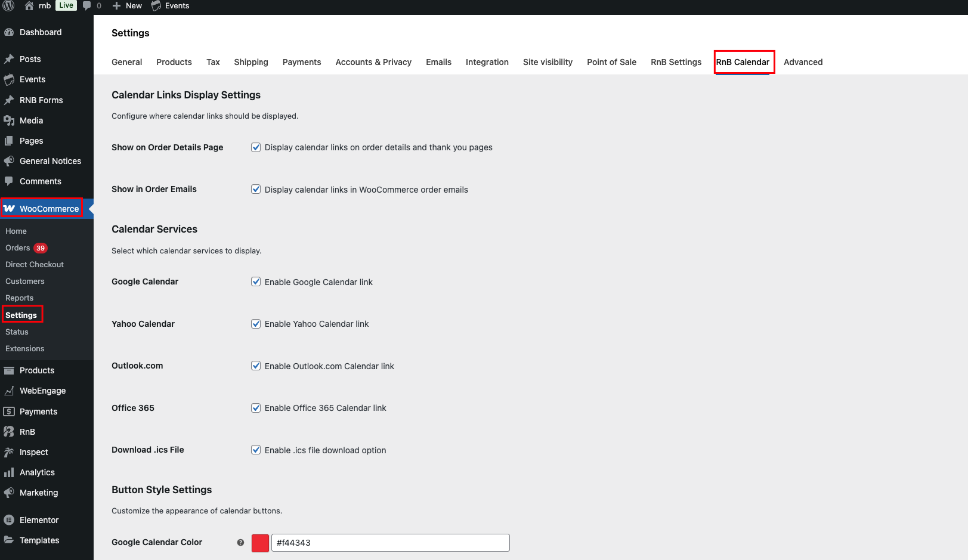Toggle the Enable .ics file download option
Viewport: 968px width, 560px height.
click(256, 450)
